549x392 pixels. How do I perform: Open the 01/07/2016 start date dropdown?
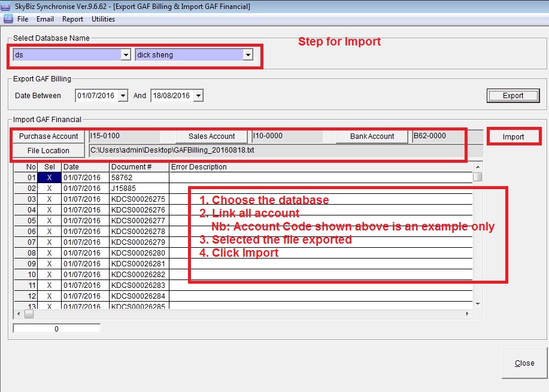[x=123, y=96]
